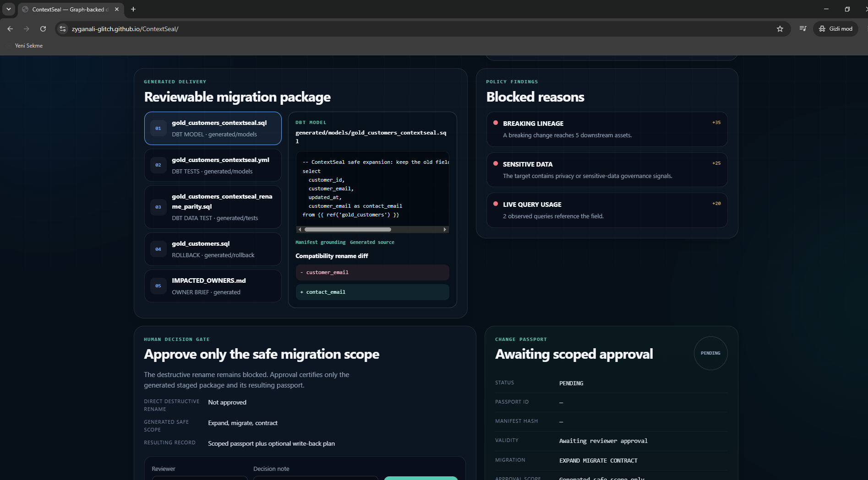The width and height of the screenshot is (868, 480).
Task: Select gold_customers_contextseal.sql file card
Action: point(213,128)
